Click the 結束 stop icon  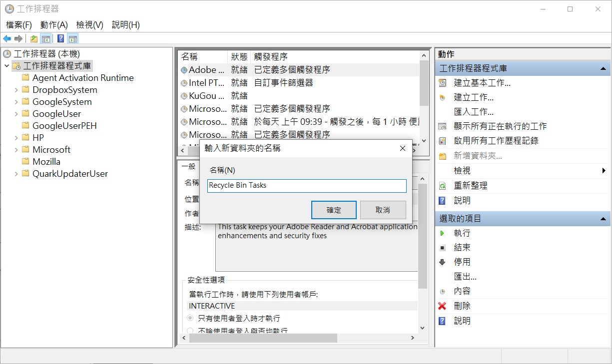point(442,248)
